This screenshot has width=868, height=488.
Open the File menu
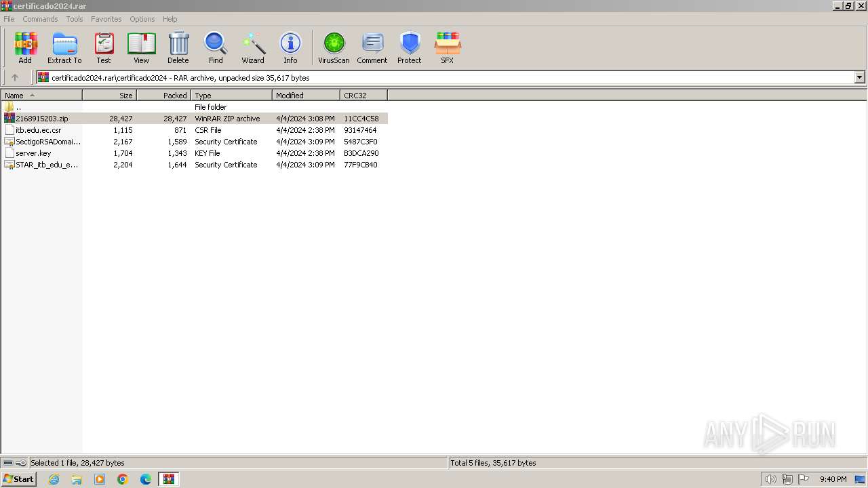[x=9, y=19]
